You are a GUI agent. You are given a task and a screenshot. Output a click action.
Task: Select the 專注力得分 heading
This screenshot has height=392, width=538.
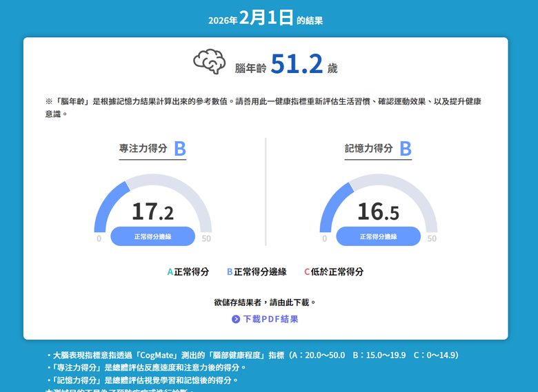(x=143, y=148)
